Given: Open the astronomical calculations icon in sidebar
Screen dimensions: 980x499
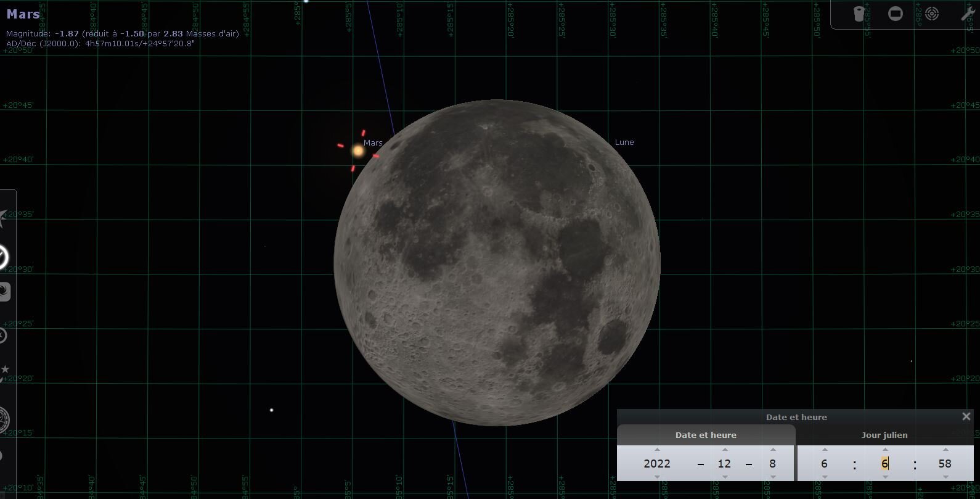Looking at the screenshot, I should 4,419.
